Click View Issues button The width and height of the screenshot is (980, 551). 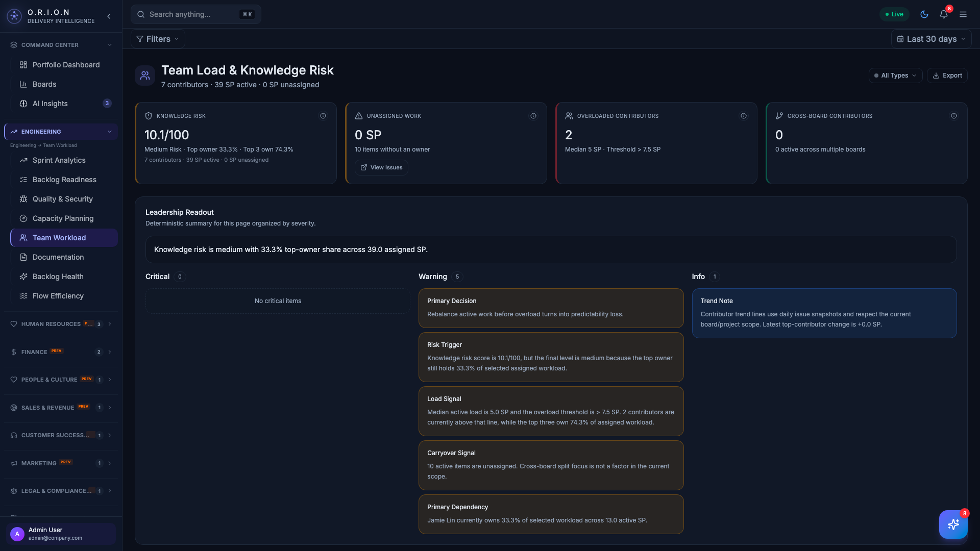tap(381, 167)
